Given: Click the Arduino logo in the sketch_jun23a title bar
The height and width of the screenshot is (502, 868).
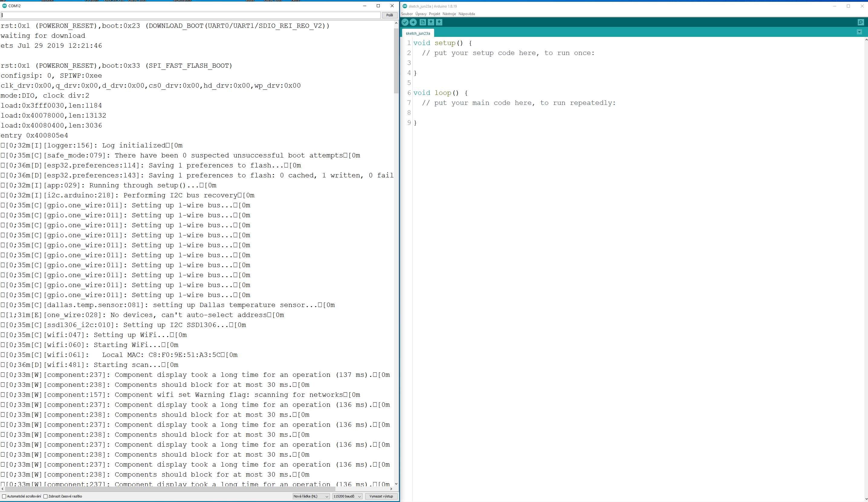Looking at the screenshot, I should coord(405,6).
